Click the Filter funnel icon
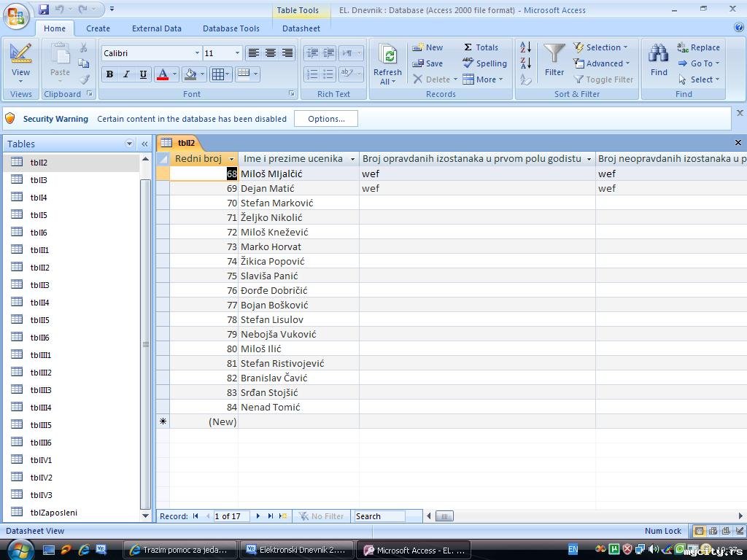This screenshot has width=747, height=560. point(554,55)
